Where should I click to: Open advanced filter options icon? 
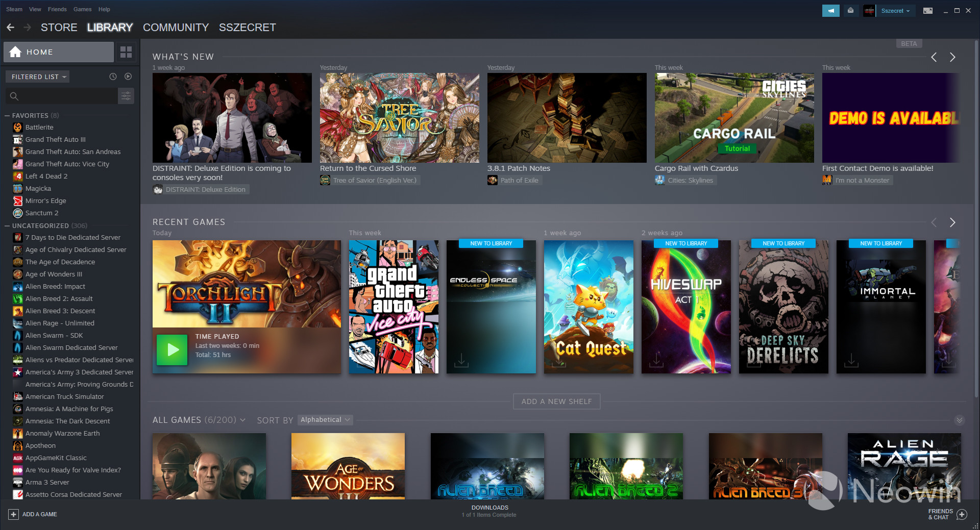pyautogui.click(x=126, y=96)
